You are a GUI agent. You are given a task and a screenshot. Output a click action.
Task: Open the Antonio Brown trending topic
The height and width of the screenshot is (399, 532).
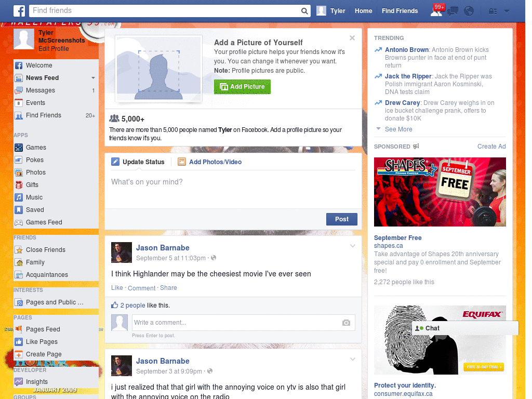tap(407, 49)
